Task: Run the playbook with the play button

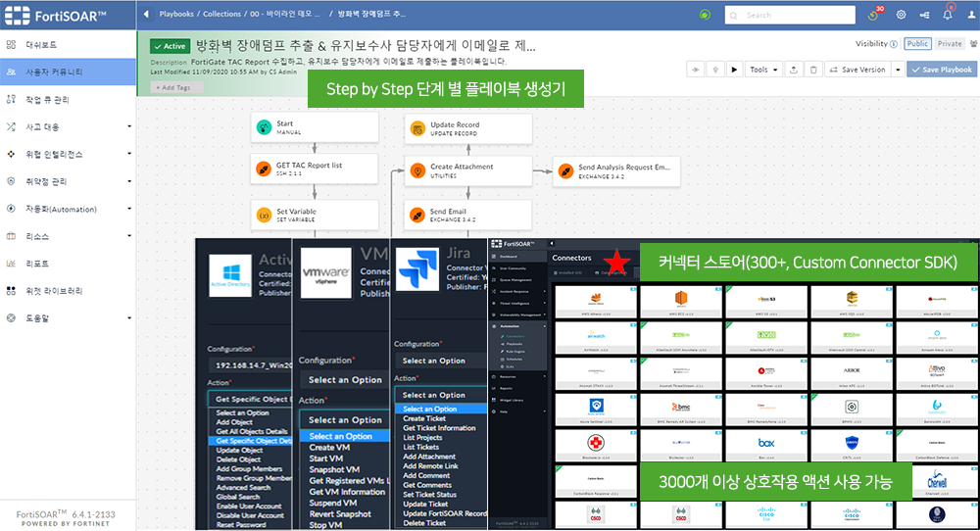Action: point(734,70)
